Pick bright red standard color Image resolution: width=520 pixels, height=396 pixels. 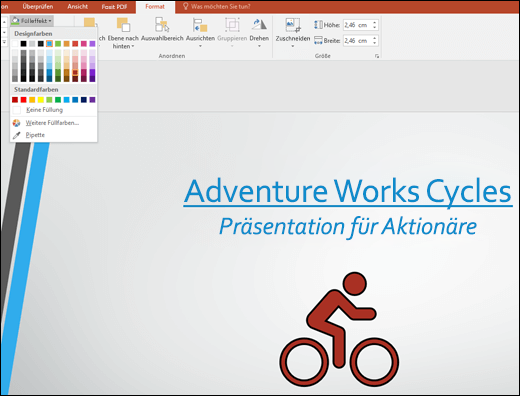(x=23, y=100)
